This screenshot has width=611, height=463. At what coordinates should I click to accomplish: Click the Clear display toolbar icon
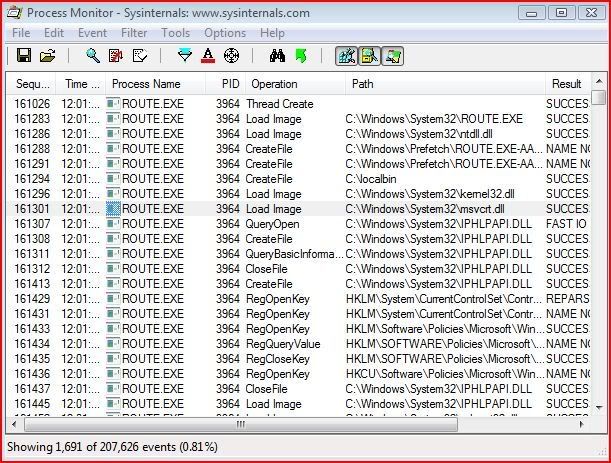tap(140, 55)
